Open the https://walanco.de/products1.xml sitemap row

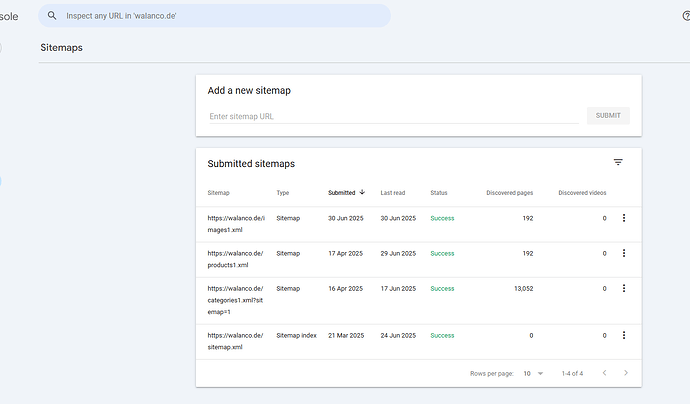tap(418, 259)
